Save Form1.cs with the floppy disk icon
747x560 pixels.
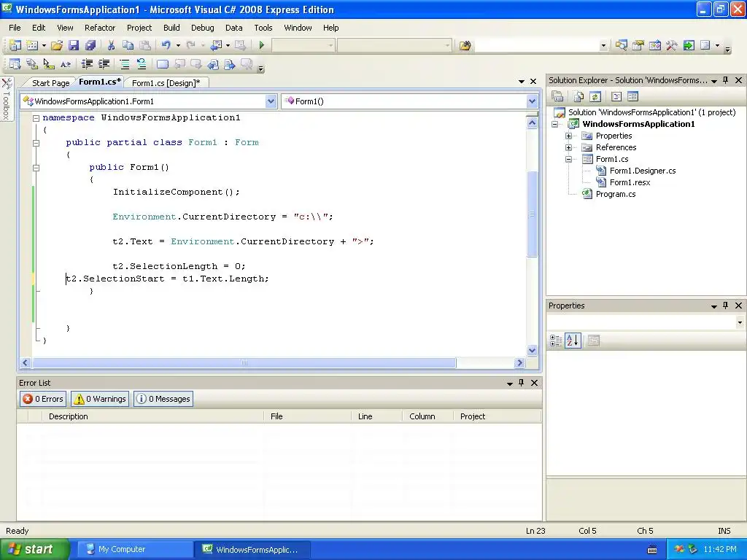pyautogui.click(x=74, y=45)
